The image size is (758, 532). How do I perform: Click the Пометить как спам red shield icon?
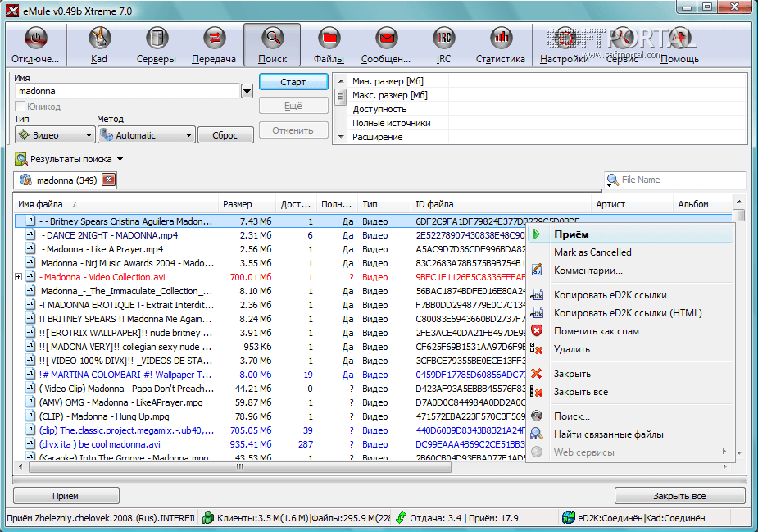pos(537,331)
